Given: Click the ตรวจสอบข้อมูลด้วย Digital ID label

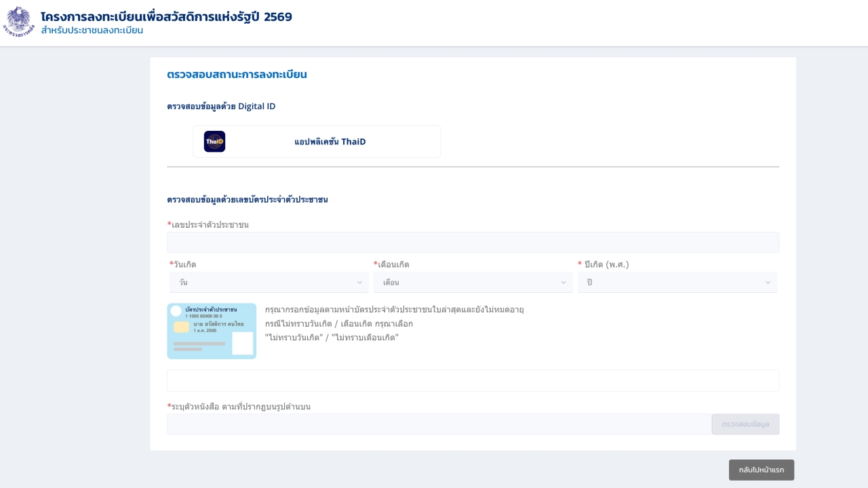Looking at the screenshot, I should [x=221, y=106].
